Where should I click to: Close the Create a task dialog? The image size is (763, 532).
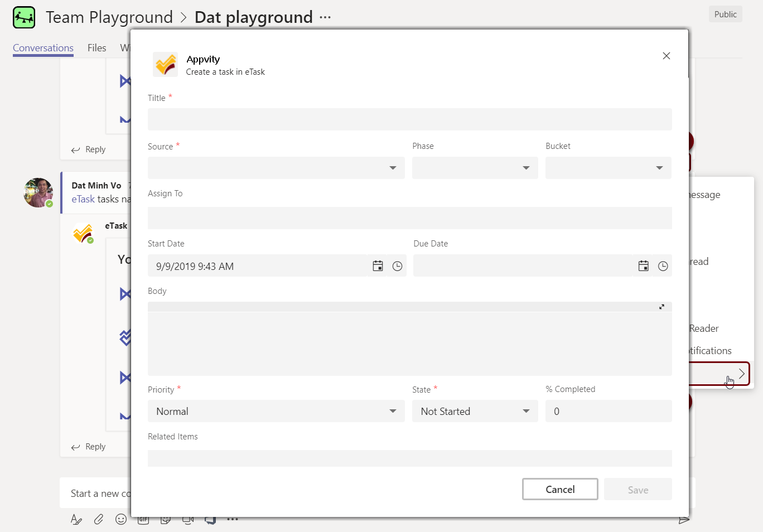coord(666,56)
